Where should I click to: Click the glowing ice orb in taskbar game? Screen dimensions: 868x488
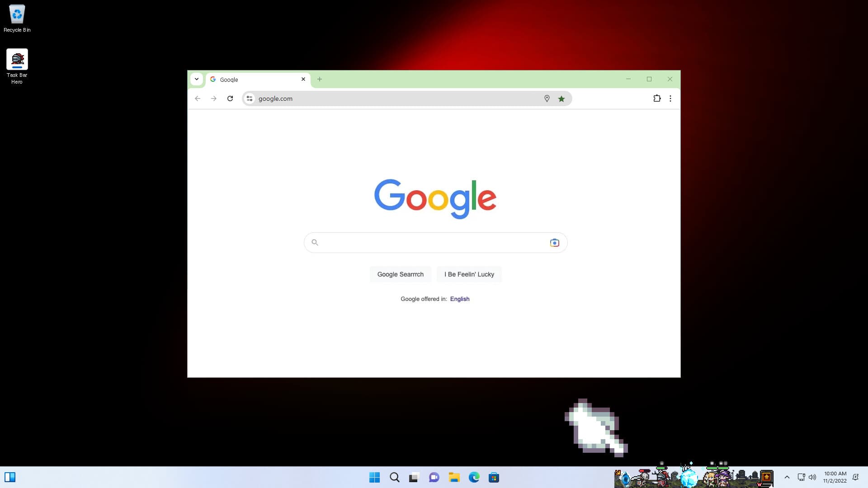[x=689, y=478]
